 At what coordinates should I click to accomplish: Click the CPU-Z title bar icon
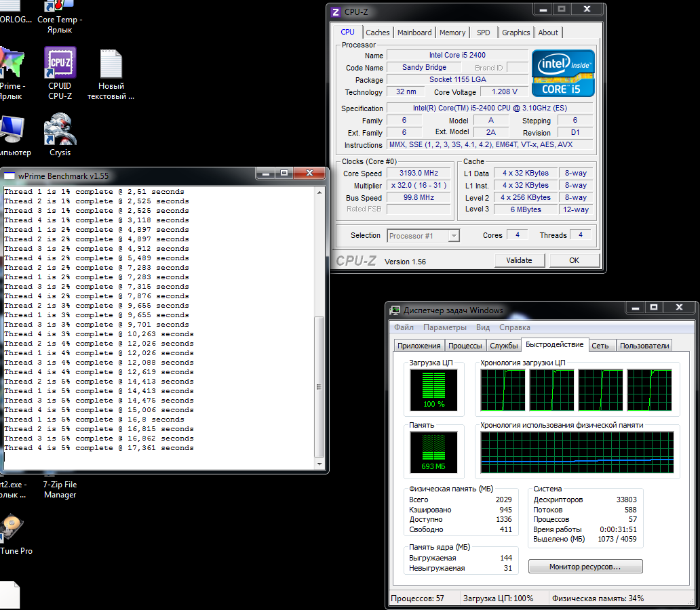336,12
